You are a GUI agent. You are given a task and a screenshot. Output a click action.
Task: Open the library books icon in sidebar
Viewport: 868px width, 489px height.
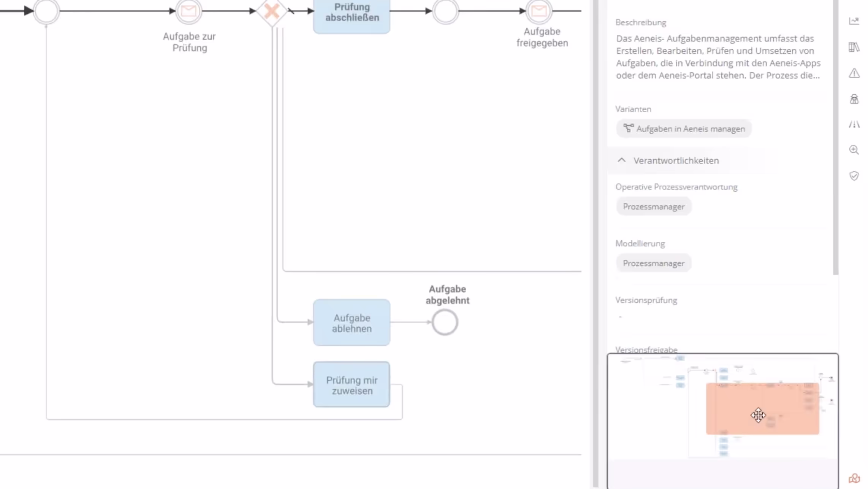(x=854, y=47)
